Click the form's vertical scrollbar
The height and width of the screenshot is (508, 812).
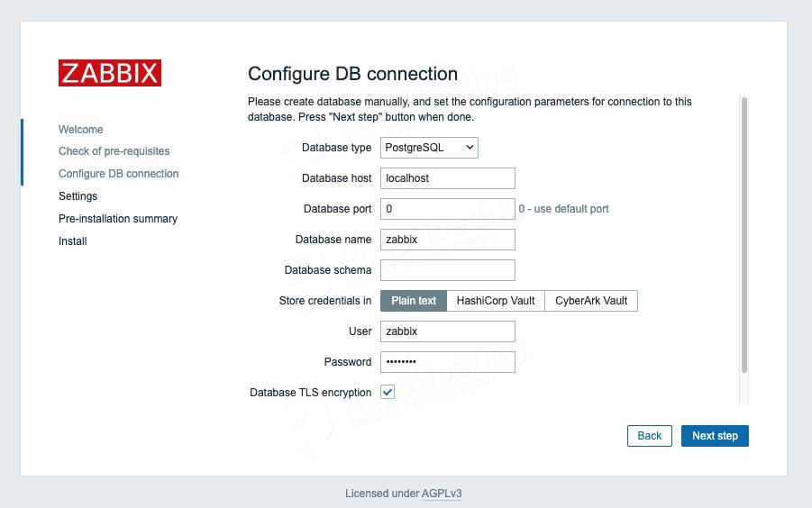744,235
